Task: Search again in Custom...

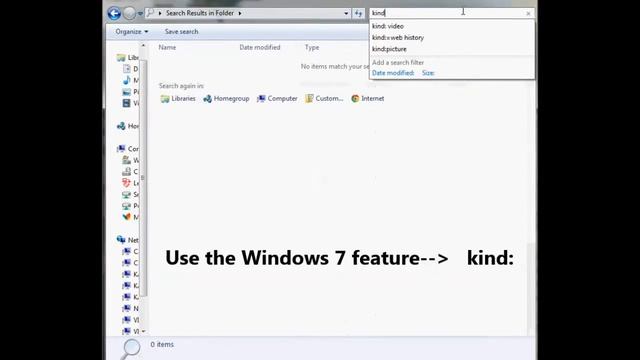Action: pos(324,98)
